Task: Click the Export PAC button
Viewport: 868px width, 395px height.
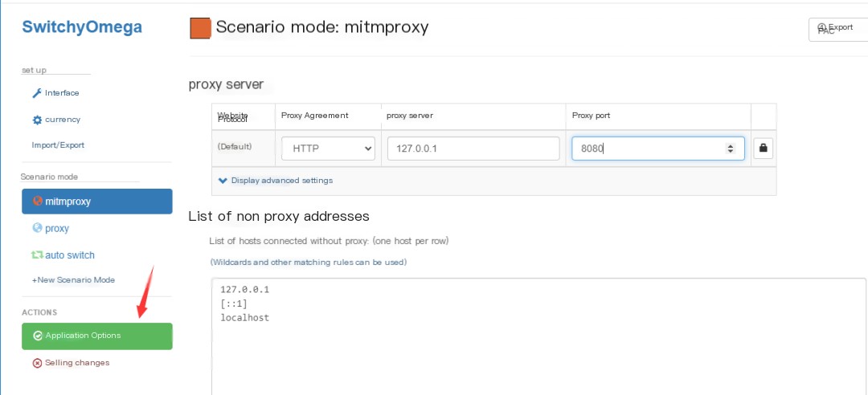Action: (x=838, y=30)
